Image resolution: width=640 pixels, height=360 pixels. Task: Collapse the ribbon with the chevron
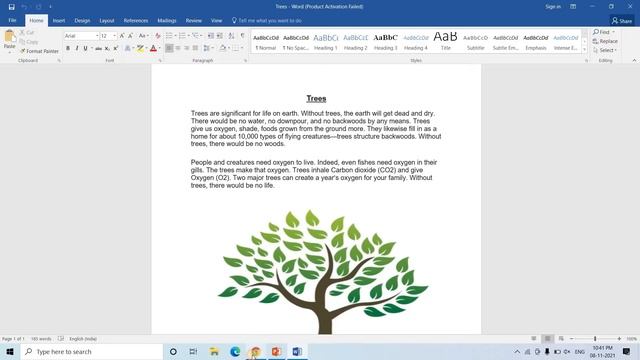click(634, 60)
